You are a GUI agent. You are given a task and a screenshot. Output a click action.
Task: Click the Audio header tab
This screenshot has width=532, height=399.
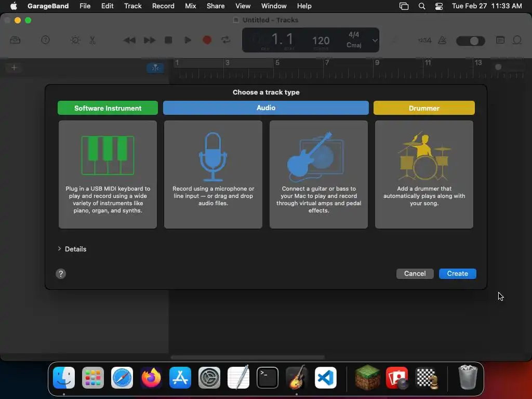coord(266,108)
